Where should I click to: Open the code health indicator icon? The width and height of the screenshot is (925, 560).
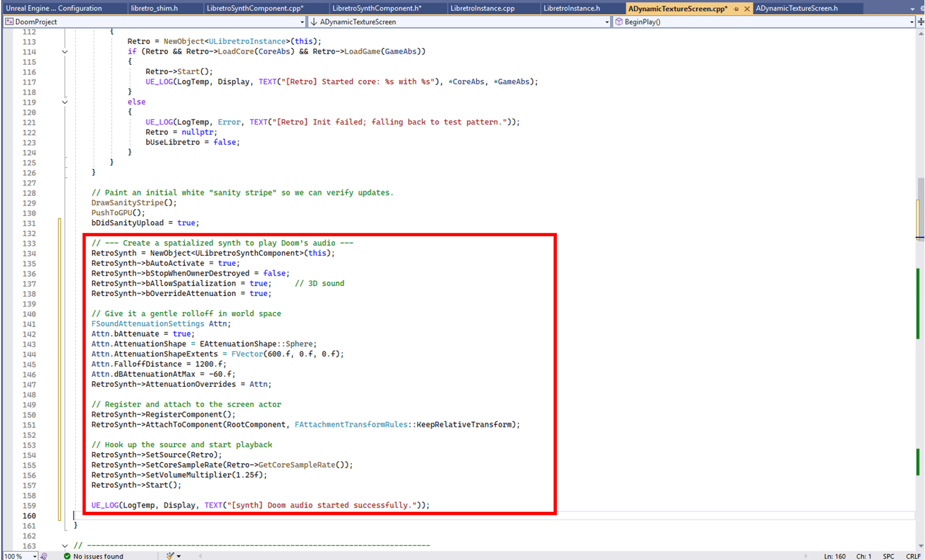point(44,556)
